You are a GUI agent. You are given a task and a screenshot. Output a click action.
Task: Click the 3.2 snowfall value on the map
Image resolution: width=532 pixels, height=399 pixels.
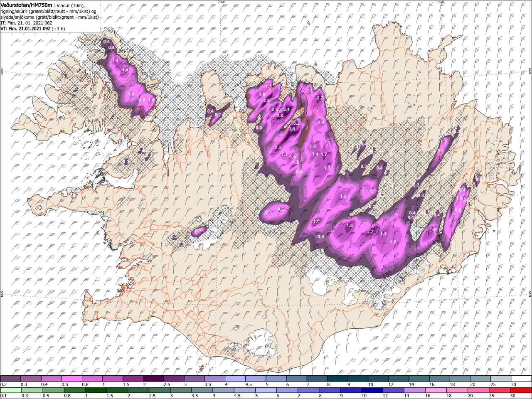296,123
